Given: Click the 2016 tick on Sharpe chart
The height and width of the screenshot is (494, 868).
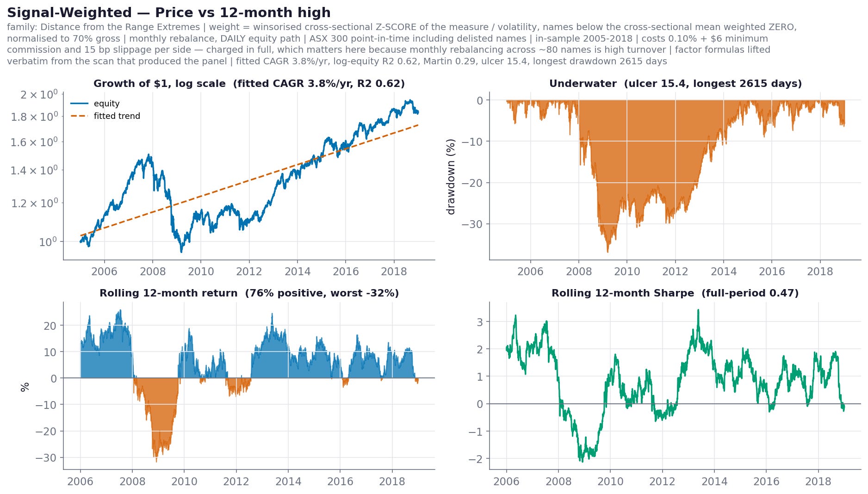Looking at the screenshot, I should pos(766,482).
